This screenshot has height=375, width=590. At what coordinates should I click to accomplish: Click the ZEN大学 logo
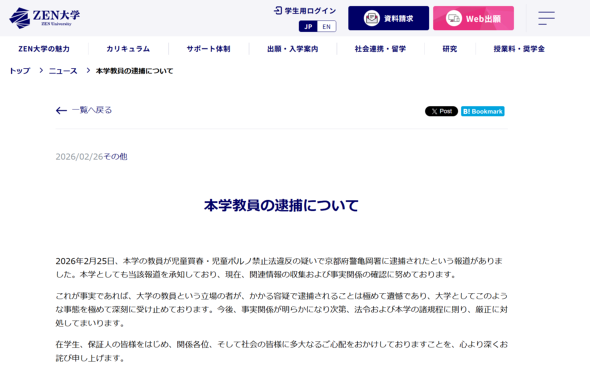pos(44,18)
